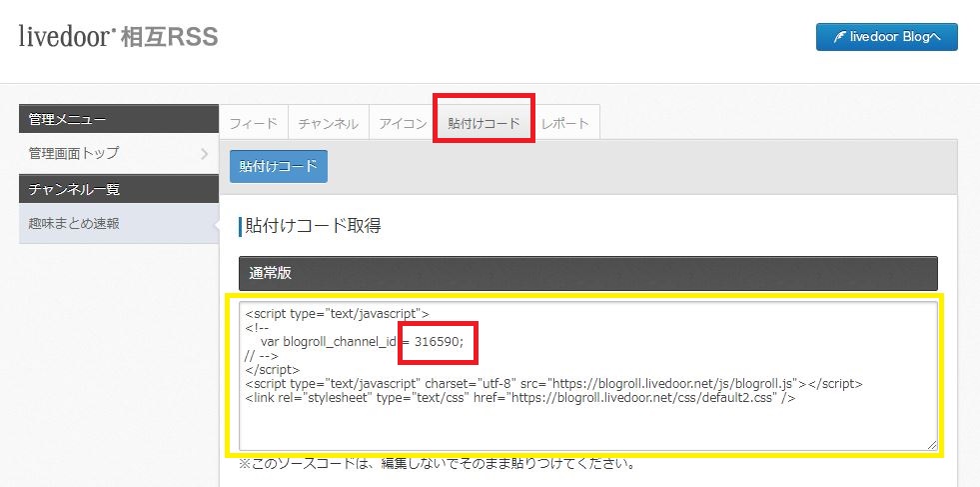Click the default2.css stylesheet link line

(520, 397)
